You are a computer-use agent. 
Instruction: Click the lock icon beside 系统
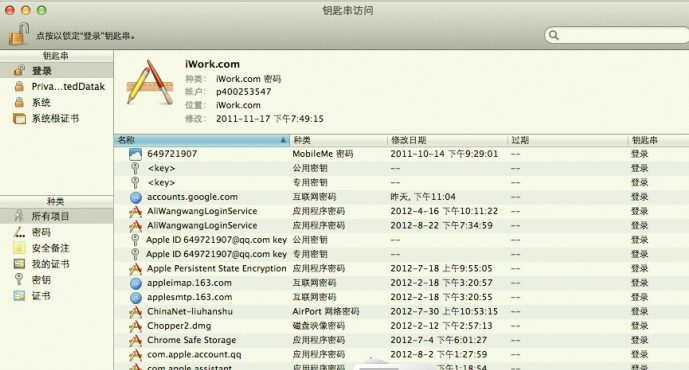(x=19, y=102)
